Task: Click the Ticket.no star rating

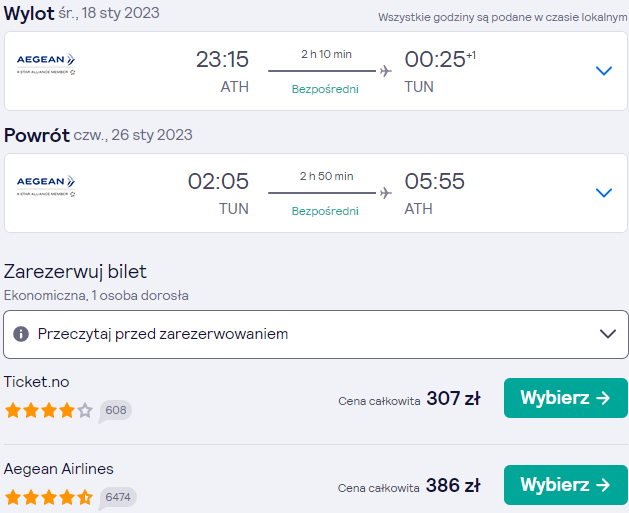Action: 49,411
